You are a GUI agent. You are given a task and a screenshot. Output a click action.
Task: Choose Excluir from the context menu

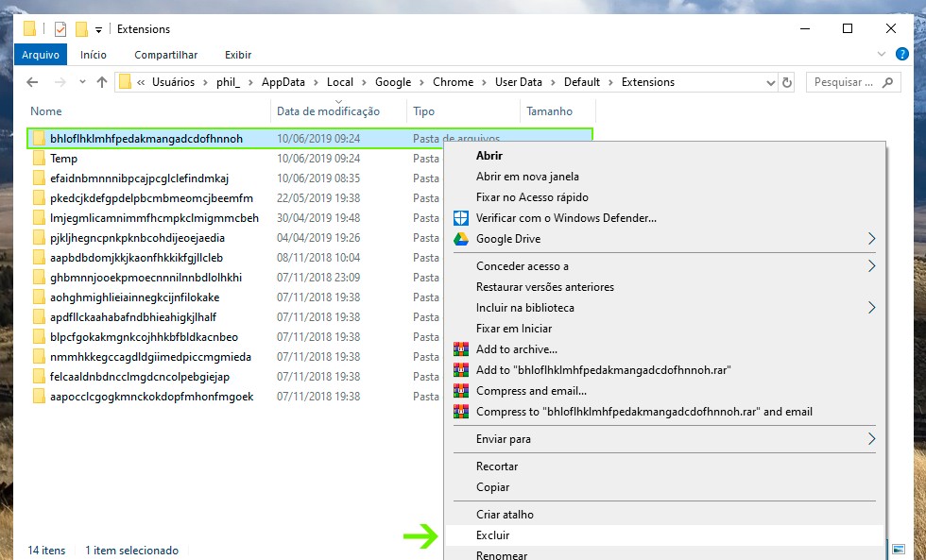tap(493, 535)
